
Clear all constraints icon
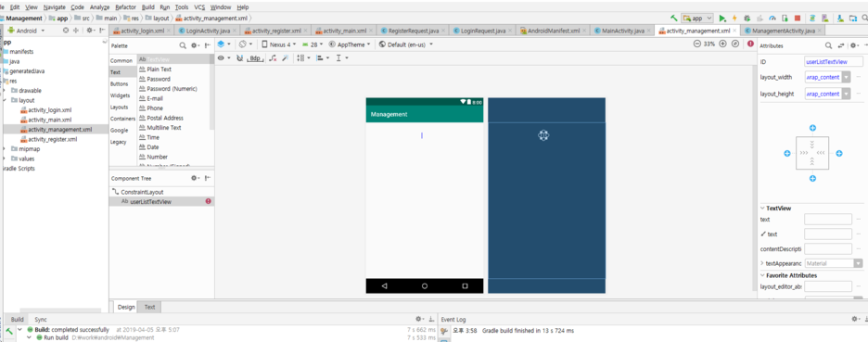coord(273,57)
